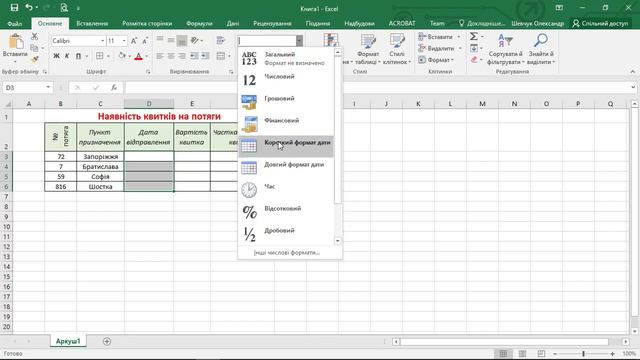Viewport: 640px width, 360px height.
Task: Clear cell contents with eraser icon
Action: click(474, 60)
